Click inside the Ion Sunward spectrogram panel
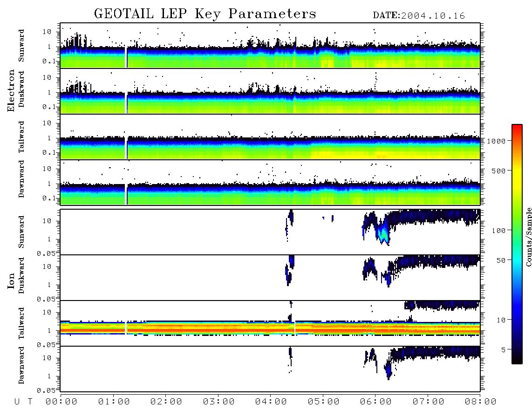532x410 pixels. point(270,232)
